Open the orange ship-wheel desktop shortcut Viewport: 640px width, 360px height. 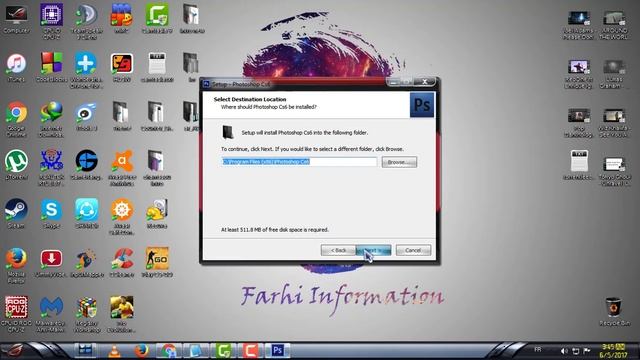(122, 216)
